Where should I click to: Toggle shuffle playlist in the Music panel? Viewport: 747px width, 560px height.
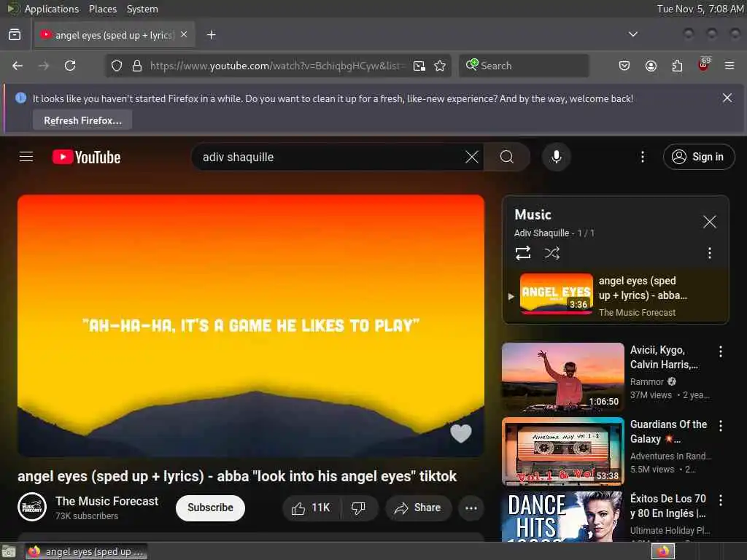pos(551,253)
